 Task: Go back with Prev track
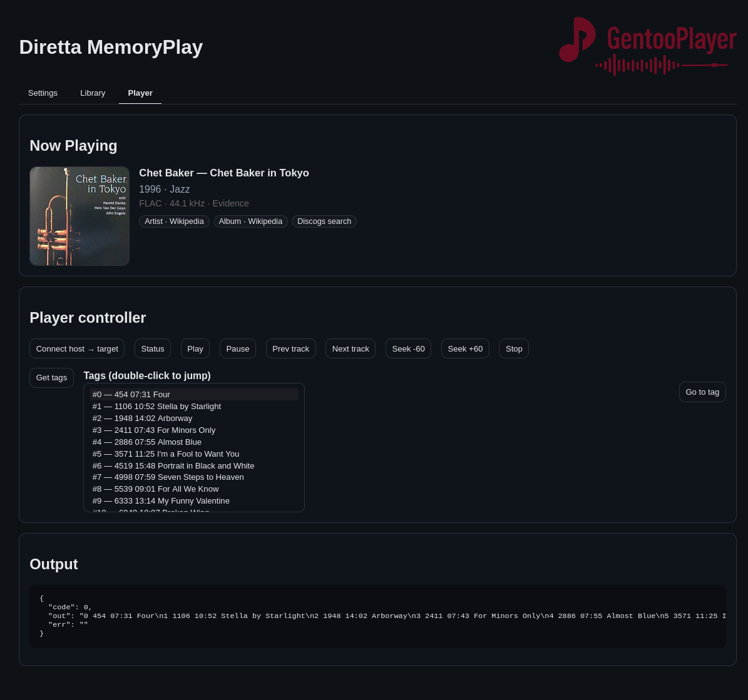coord(290,349)
